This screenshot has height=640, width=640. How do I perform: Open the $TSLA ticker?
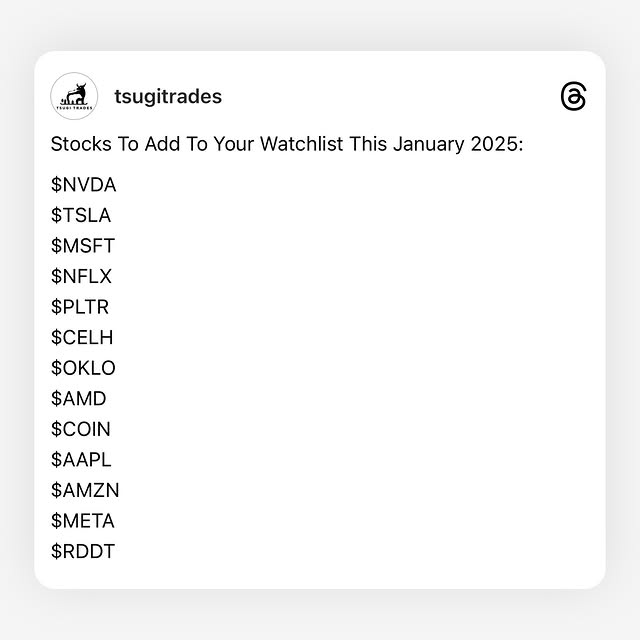point(81,215)
